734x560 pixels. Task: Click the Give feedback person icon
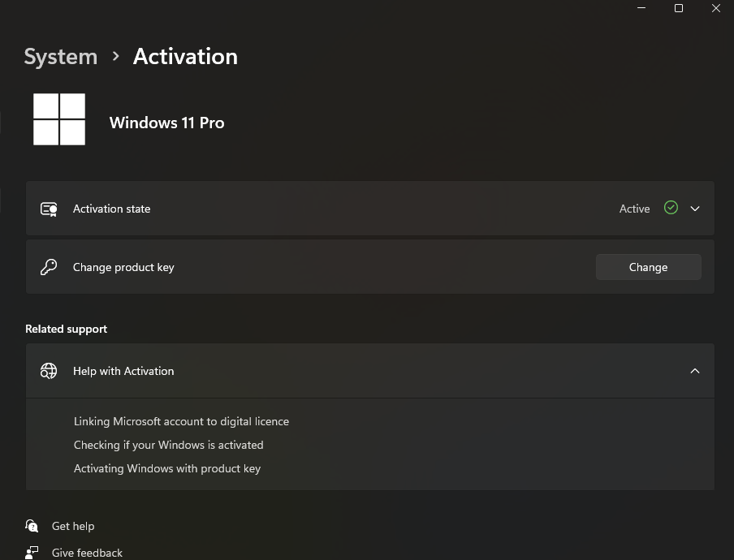[x=32, y=553]
